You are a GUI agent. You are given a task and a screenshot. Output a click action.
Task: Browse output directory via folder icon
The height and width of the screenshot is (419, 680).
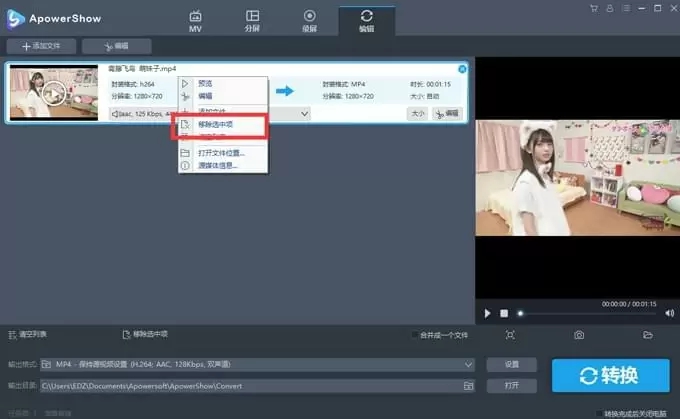pos(468,385)
